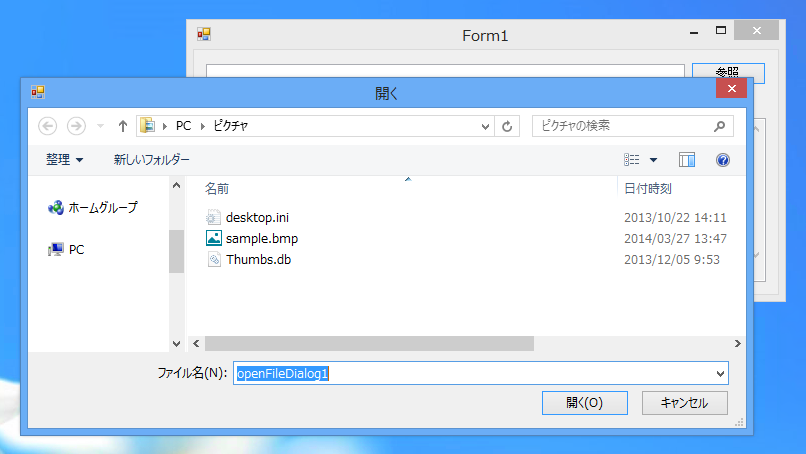Click the 開く dialog title icon
806x454 pixels.
(38, 92)
